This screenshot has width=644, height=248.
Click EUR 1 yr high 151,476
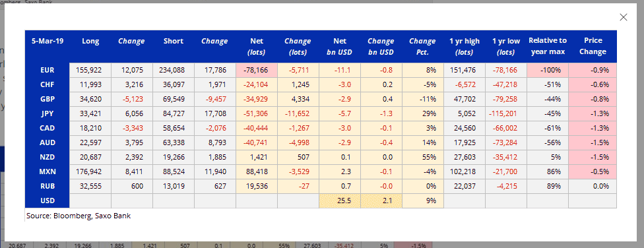coord(464,70)
